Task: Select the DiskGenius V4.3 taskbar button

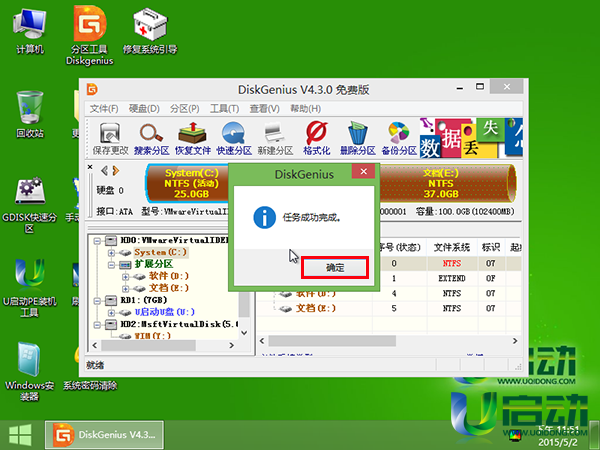Action: pyautogui.click(x=104, y=435)
